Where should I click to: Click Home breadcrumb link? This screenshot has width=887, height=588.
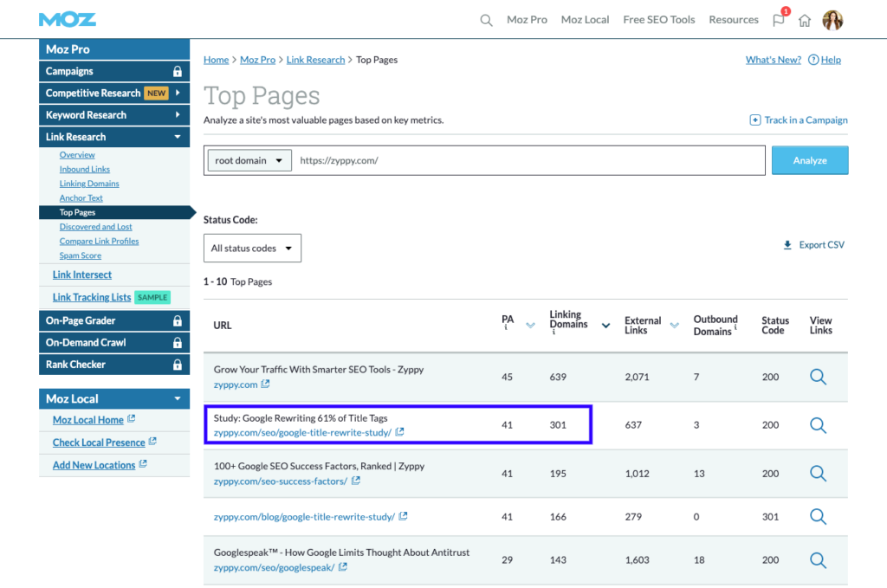point(216,60)
